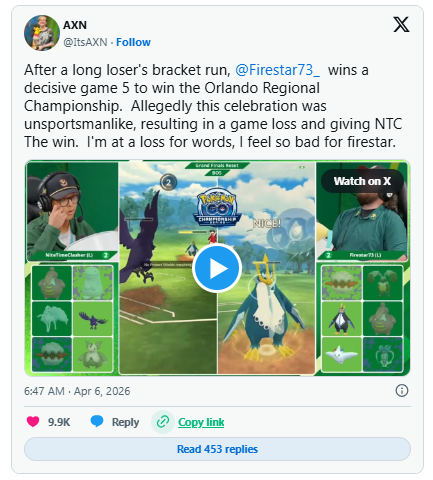Play the embedded video
The image size is (433, 480).
click(x=217, y=268)
